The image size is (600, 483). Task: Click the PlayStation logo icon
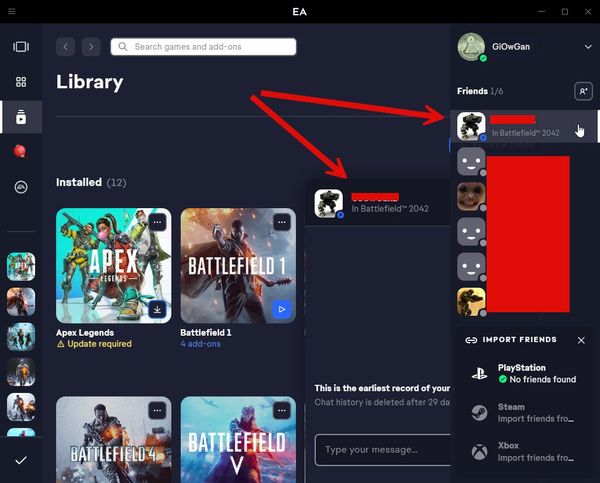pos(479,373)
